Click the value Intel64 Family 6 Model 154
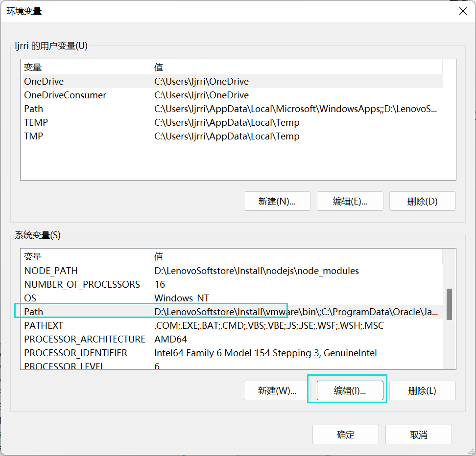This screenshot has height=456, width=476. [x=265, y=353]
